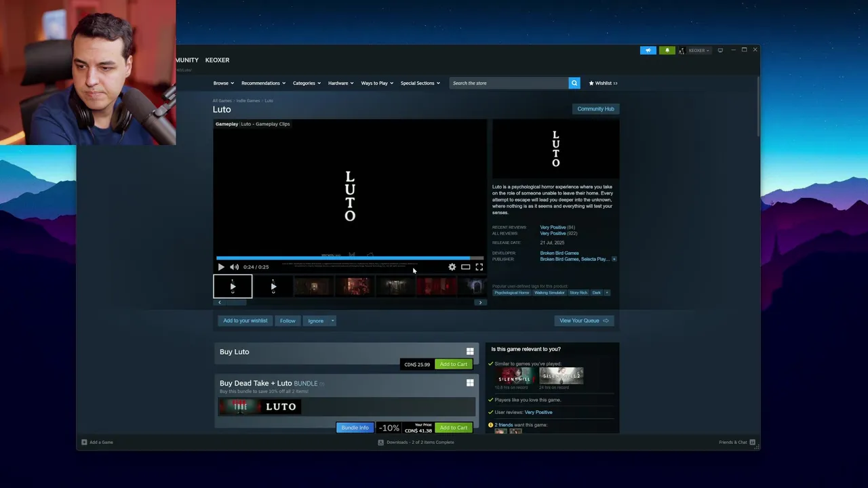This screenshot has height=488, width=868.
Task: Add the Dead Take + Luto bundle to cart
Action: 454,428
